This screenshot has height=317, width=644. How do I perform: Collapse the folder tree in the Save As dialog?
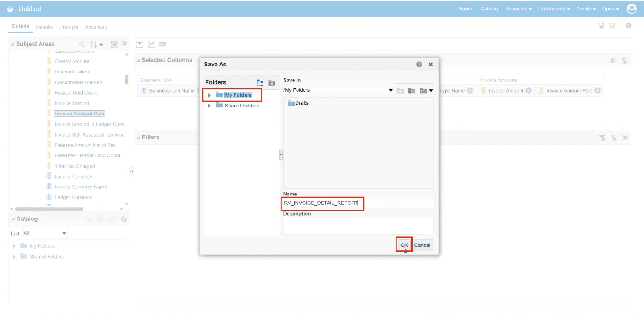(x=260, y=82)
